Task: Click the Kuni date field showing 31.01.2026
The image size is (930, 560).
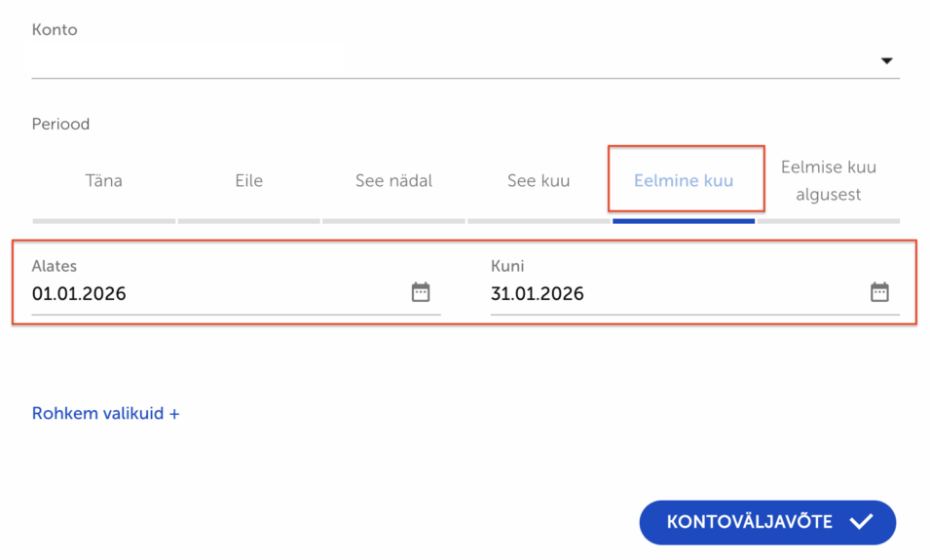Action: click(672, 293)
